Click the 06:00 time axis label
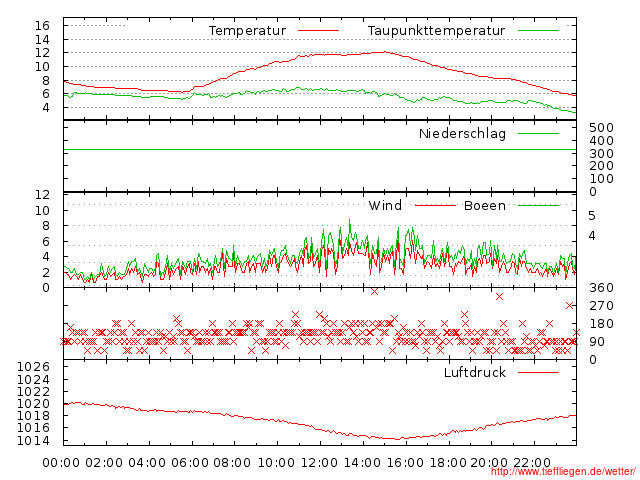The width and height of the screenshot is (640, 480). tap(190, 463)
